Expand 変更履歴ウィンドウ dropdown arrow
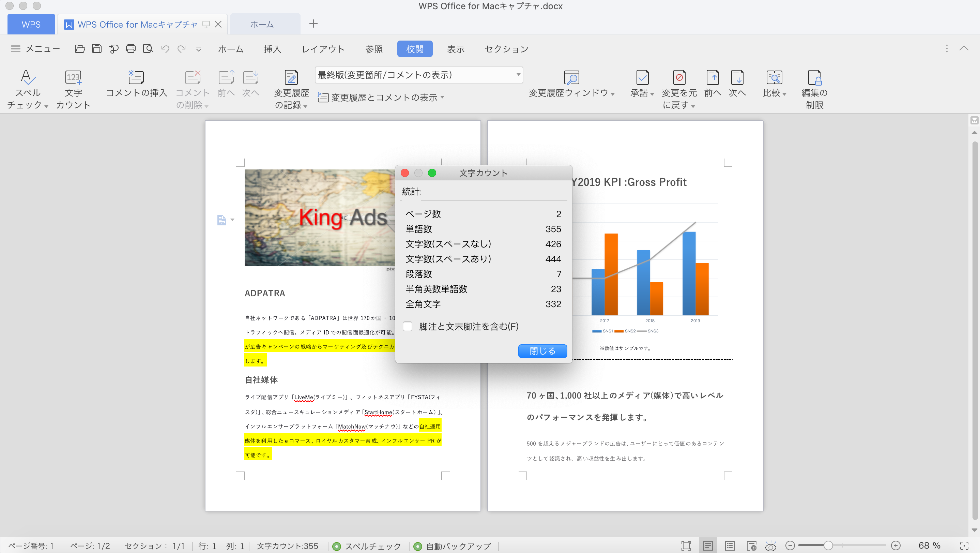 (x=613, y=94)
